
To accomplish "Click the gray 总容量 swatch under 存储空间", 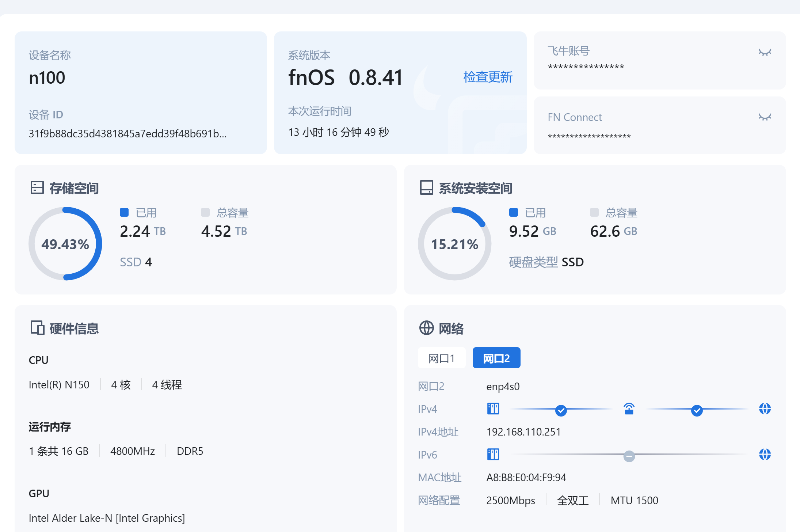I will pyautogui.click(x=205, y=212).
